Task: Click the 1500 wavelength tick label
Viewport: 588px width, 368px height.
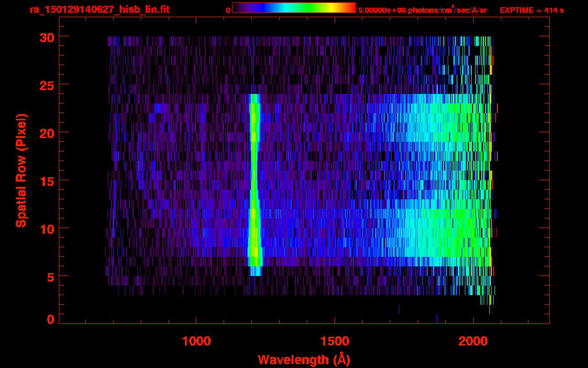Action: coord(335,341)
